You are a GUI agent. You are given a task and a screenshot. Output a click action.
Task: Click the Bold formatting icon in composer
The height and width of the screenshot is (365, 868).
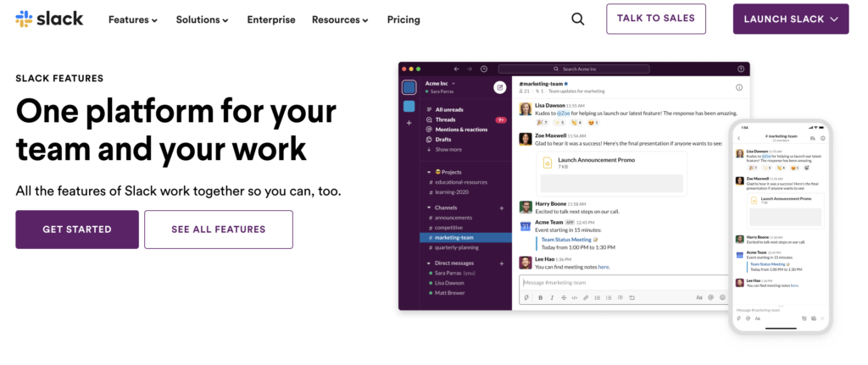541,297
